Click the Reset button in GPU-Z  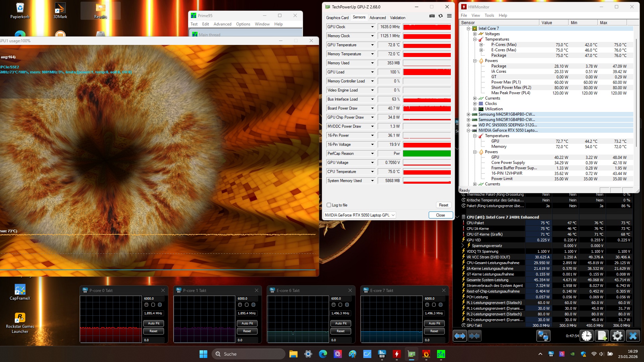[x=443, y=205]
